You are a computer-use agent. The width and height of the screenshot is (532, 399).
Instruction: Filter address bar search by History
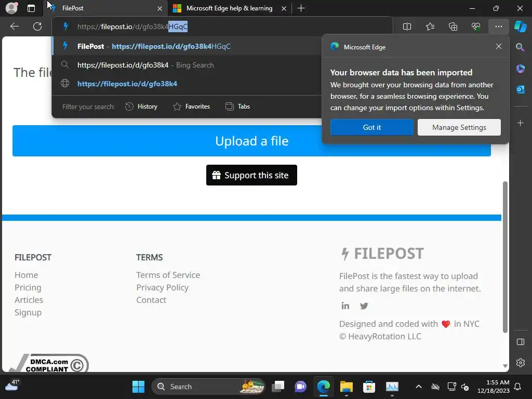(x=141, y=107)
